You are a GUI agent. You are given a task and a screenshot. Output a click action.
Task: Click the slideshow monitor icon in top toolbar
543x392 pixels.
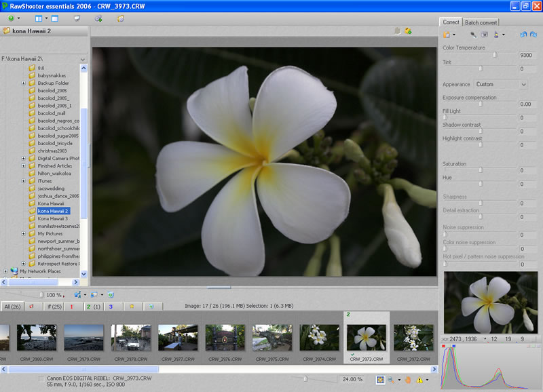[x=78, y=18]
